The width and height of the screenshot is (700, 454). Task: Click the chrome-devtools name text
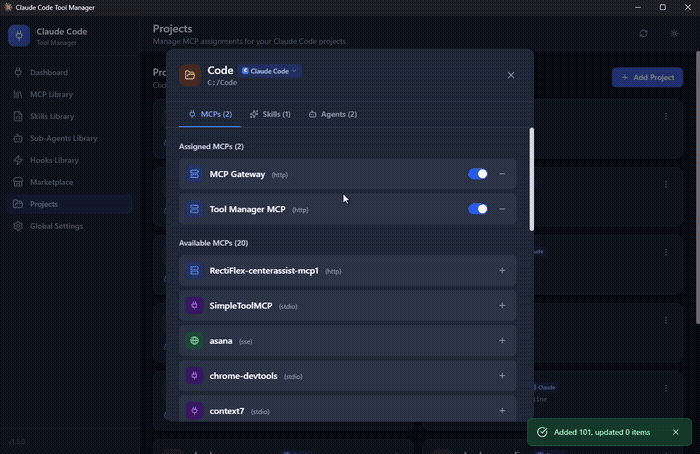243,376
